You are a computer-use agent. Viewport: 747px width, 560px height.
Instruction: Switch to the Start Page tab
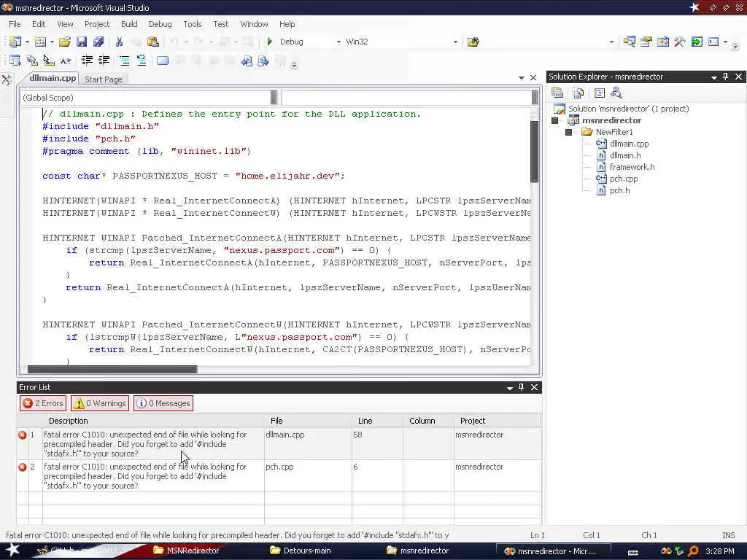click(104, 79)
